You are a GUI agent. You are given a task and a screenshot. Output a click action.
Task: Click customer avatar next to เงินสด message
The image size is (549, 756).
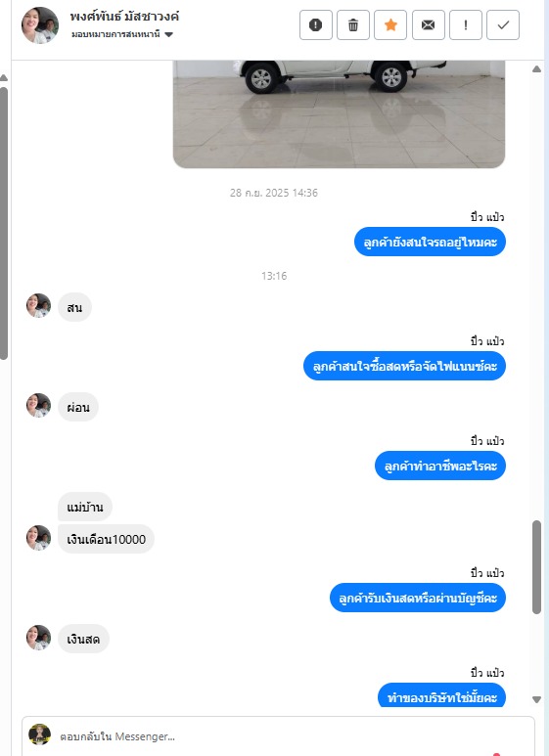[x=38, y=638]
